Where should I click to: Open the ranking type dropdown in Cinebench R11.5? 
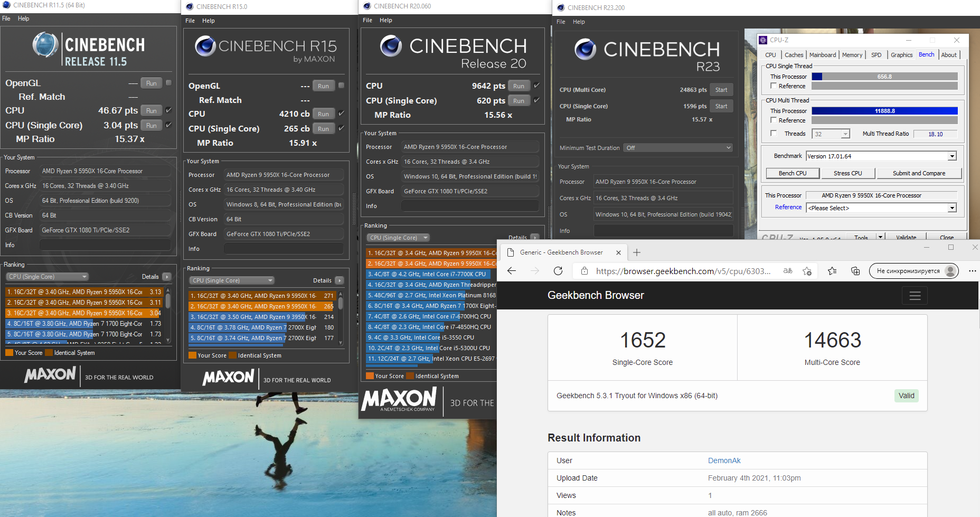(48, 277)
